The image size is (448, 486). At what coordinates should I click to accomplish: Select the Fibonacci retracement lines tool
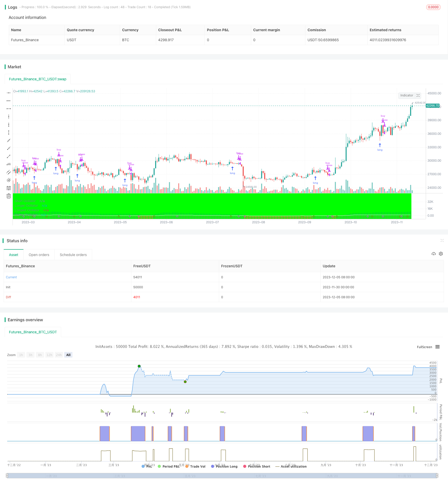9,188
